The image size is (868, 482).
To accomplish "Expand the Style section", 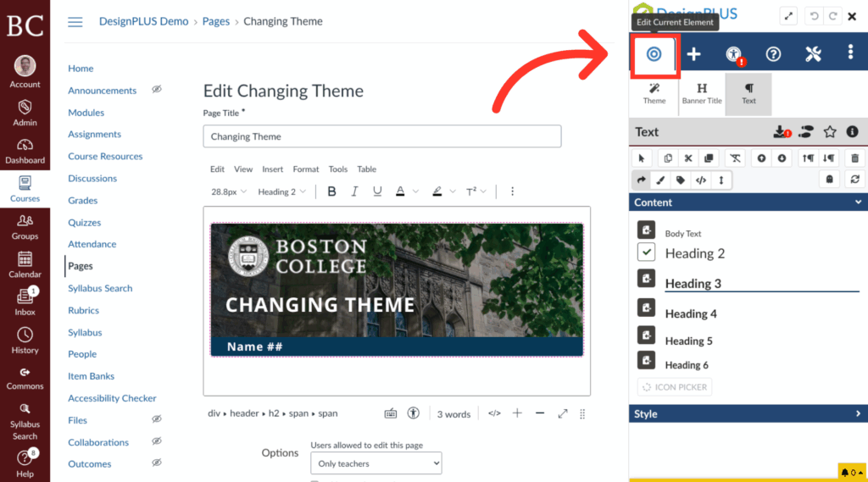I will click(x=748, y=414).
